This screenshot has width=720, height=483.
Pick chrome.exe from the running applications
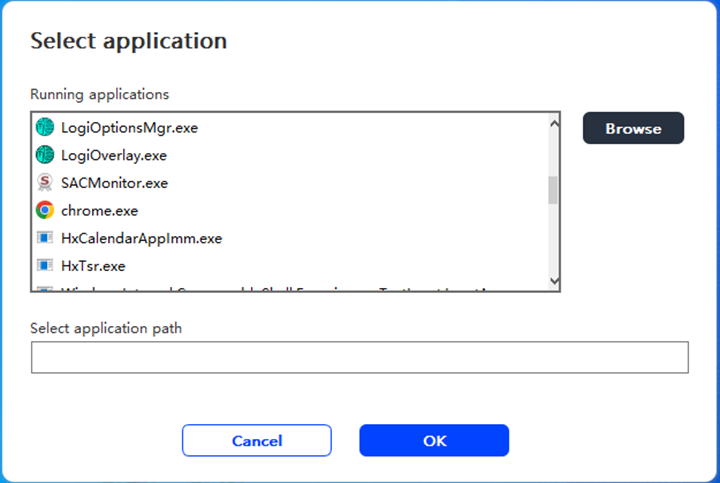(99, 211)
